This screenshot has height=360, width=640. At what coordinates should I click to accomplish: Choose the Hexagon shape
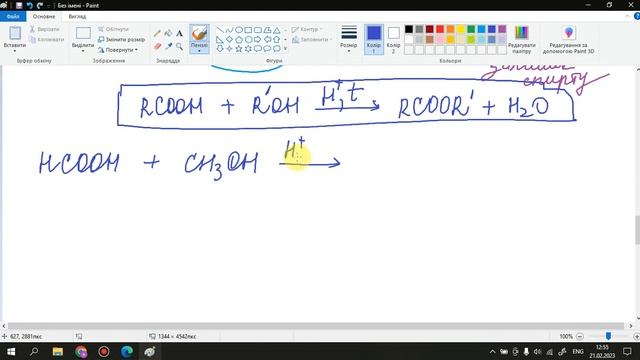point(248,40)
